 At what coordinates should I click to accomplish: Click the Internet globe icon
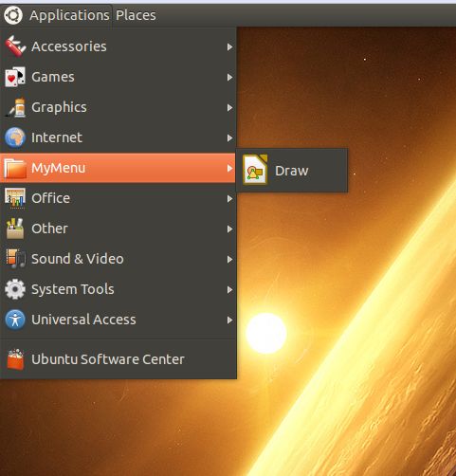[15, 137]
